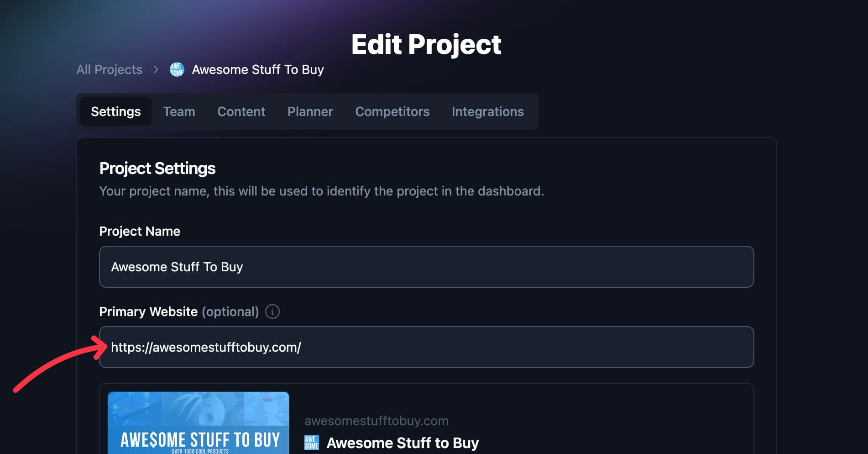Open the info tooltip beside Primary Website
The width and height of the screenshot is (868, 454).
[x=272, y=311]
